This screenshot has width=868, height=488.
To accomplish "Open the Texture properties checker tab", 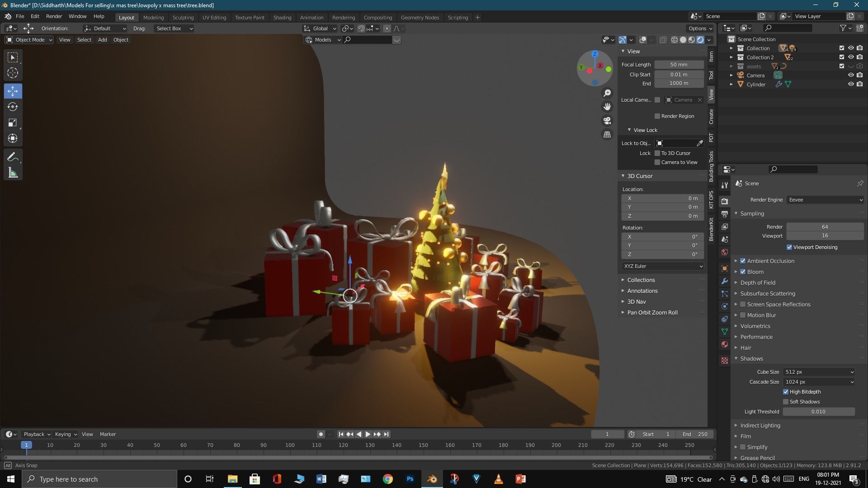I will (725, 361).
